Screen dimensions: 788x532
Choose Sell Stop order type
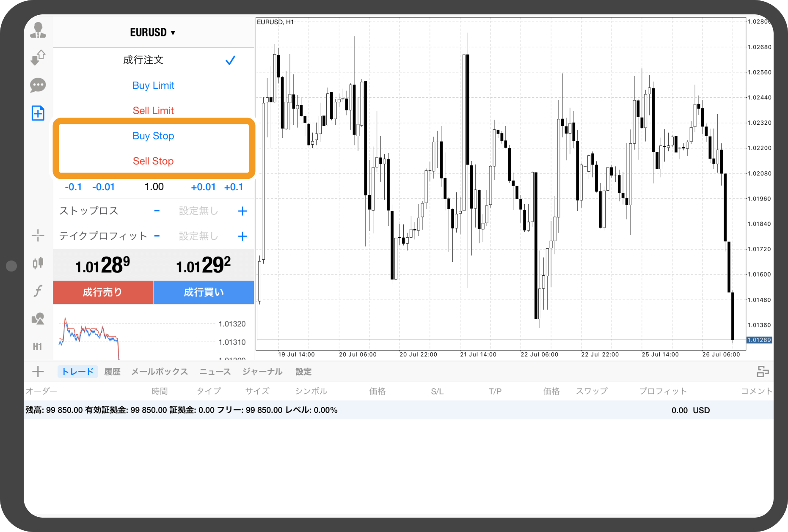pos(153,161)
